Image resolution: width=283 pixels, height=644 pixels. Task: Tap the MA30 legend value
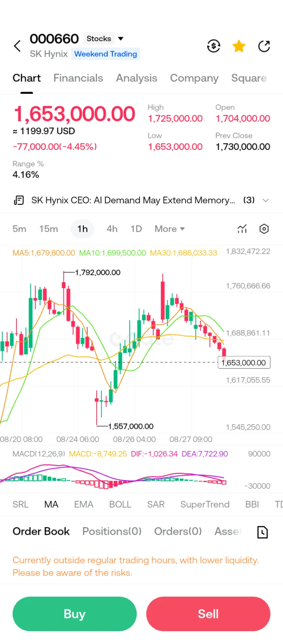tap(183, 253)
